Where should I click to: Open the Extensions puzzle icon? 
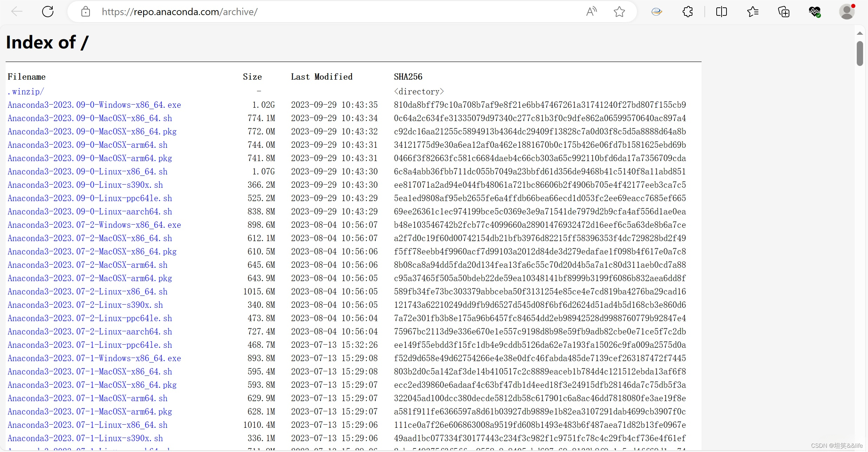coord(688,12)
